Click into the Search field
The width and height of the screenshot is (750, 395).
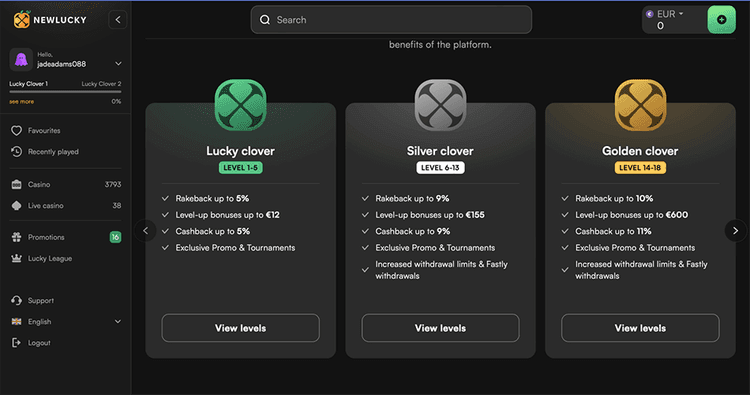(391, 20)
